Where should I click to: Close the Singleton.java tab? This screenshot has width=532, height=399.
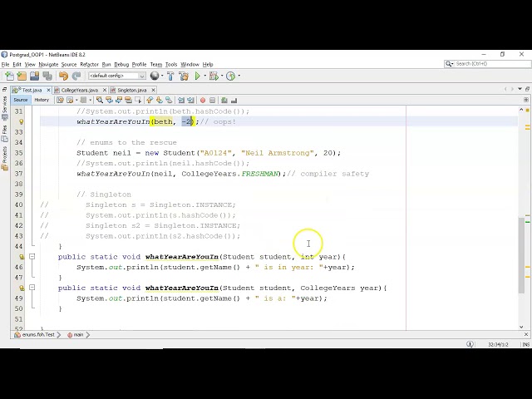(153, 90)
